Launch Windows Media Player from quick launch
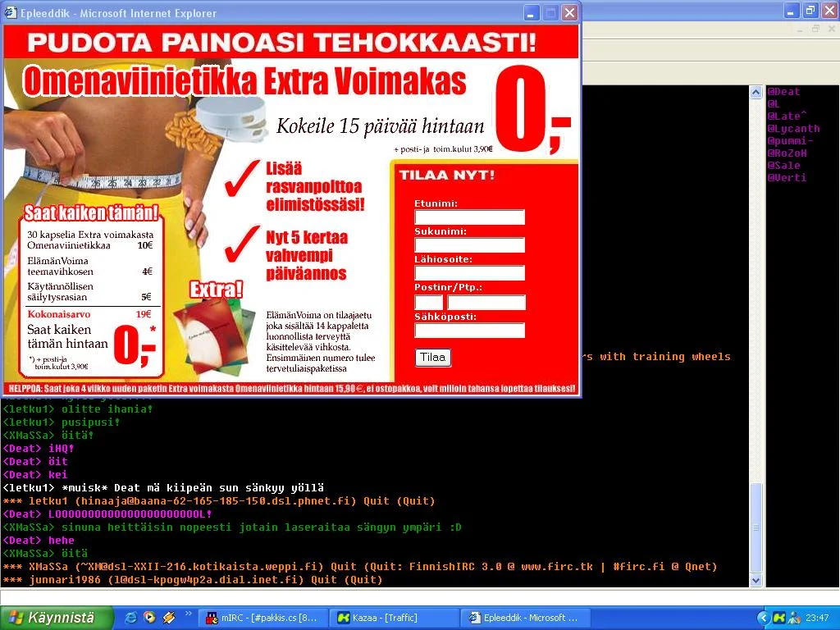 coord(149,618)
